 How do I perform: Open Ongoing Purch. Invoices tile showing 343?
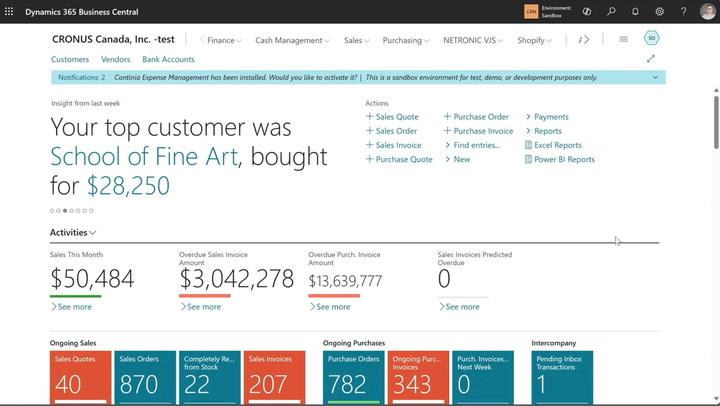tap(418, 378)
